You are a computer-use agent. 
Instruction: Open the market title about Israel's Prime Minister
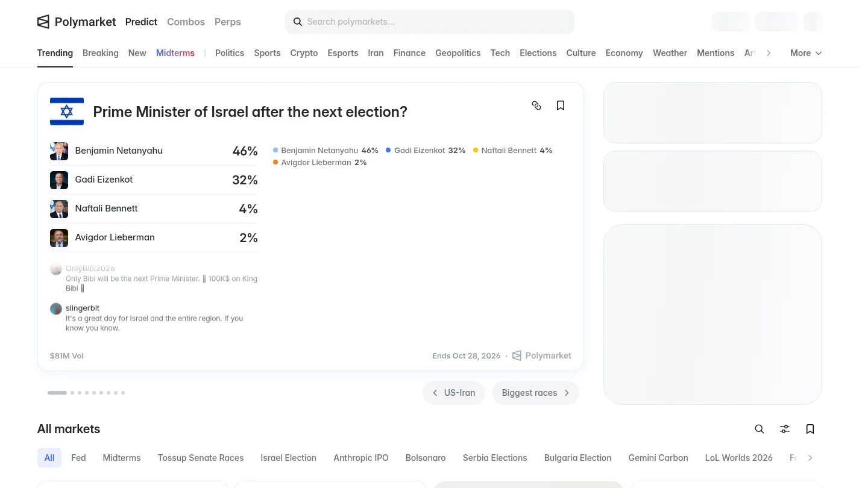click(x=250, y=112)
